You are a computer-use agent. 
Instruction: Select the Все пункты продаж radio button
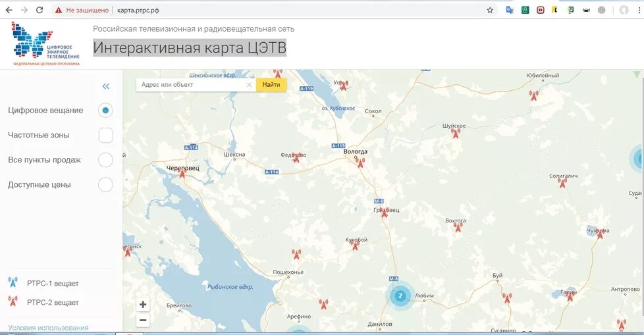coord(105,160)
